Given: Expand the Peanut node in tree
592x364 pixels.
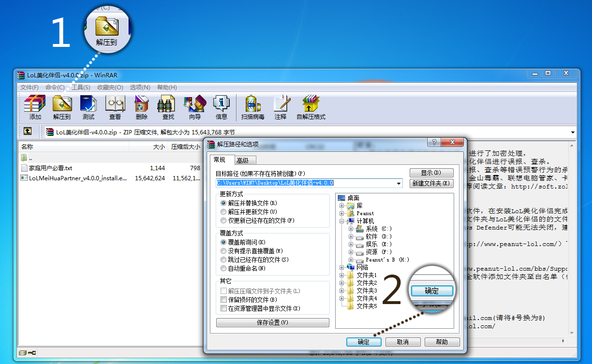Looking at the screenshot, I should pos(342,213).
